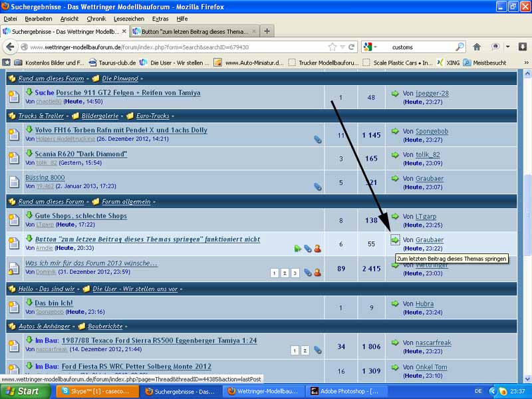The width and height of the screenshot is (532, 399).
Task: Open Meistbesucht bookmark folder
Action: tap(485, 63)
